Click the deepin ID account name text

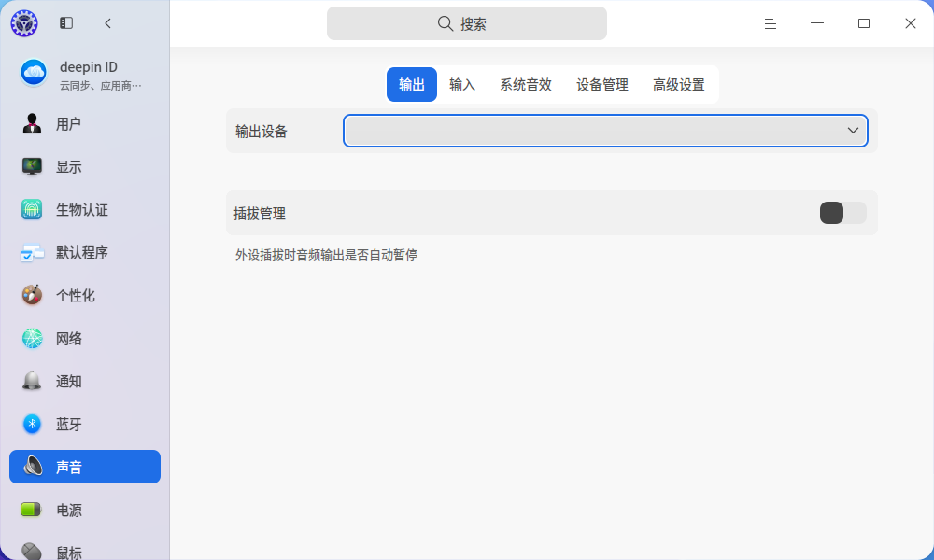click(x=88, y=66)
